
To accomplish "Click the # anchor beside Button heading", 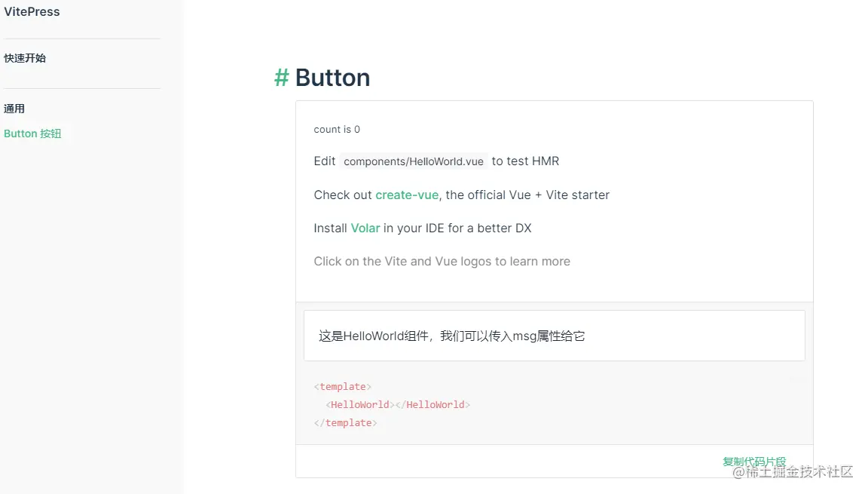I will tap(281, 78).
